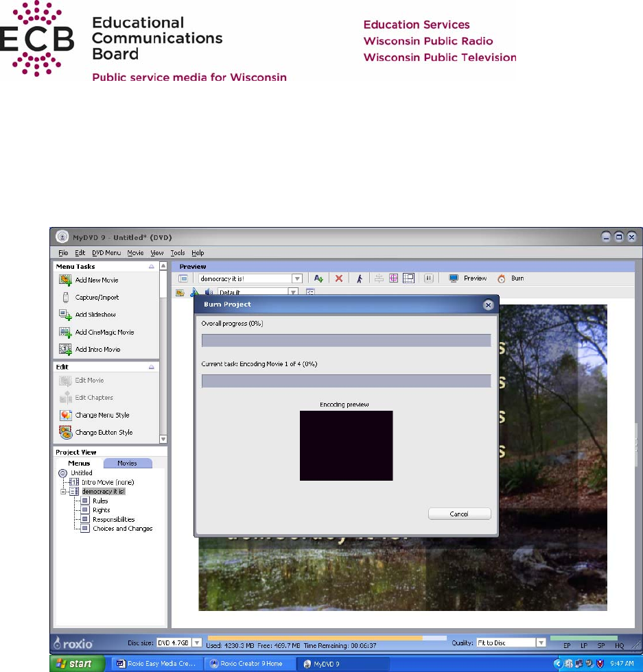Click the Encoding preview black thumbnail
The height and width of the screenshot is (672, 643).
tap(346, 446)
